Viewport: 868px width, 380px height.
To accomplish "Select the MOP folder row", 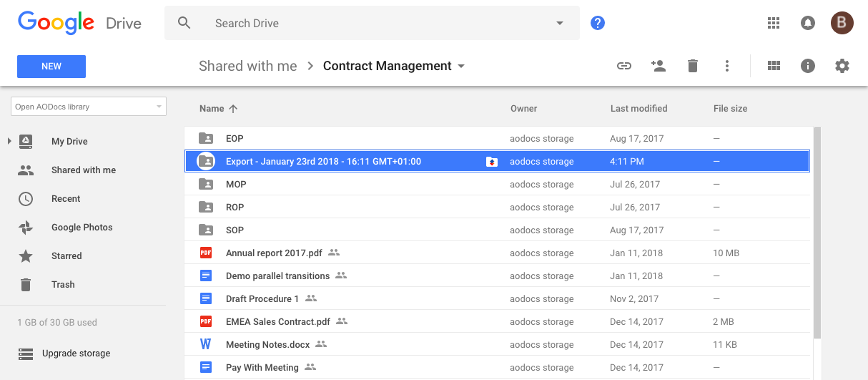I will coord(497,184).
